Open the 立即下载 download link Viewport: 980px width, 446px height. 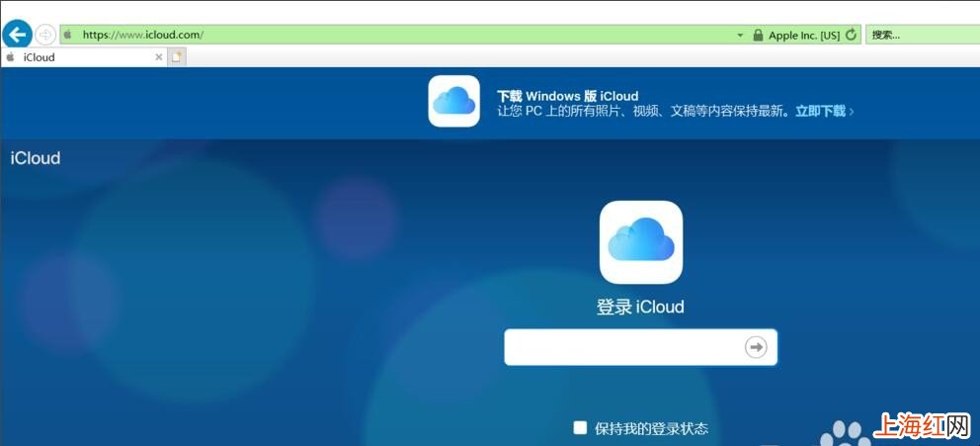click(x=824, y=112)
